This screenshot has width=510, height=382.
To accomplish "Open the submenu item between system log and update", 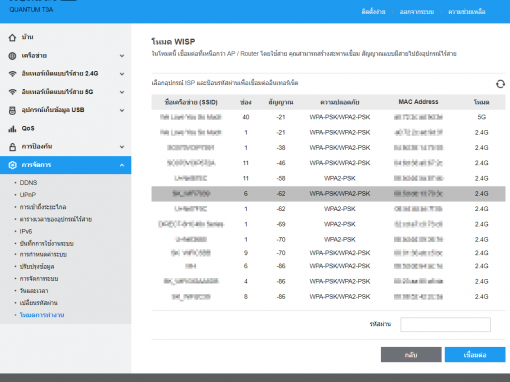I will (x=43, y=255).
